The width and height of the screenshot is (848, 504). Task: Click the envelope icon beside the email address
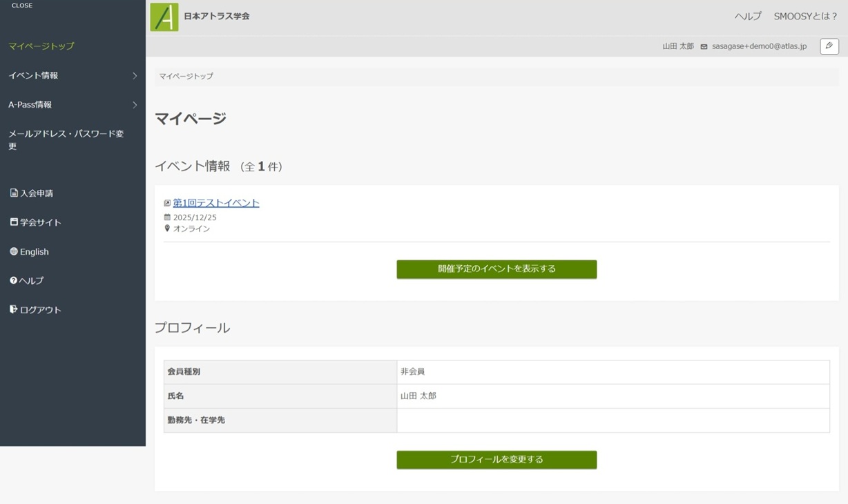[x=704, y=47]
